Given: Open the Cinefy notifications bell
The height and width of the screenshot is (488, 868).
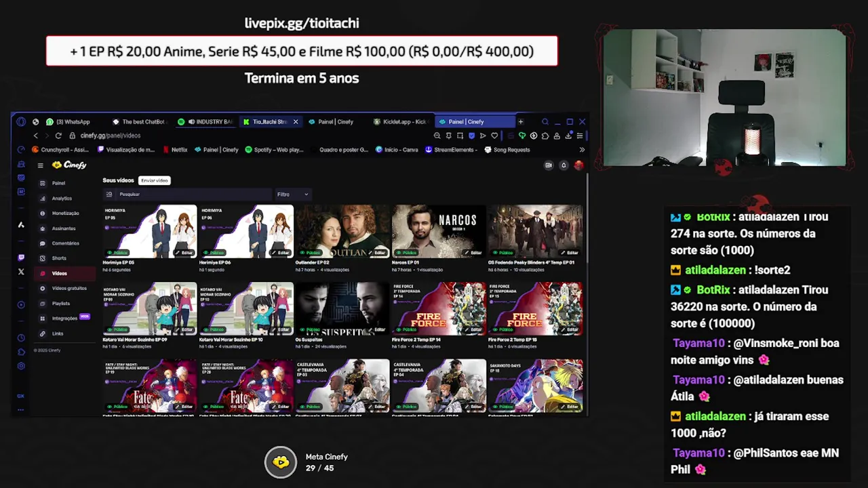Looking at the screenshot, I should pos(564,165).
